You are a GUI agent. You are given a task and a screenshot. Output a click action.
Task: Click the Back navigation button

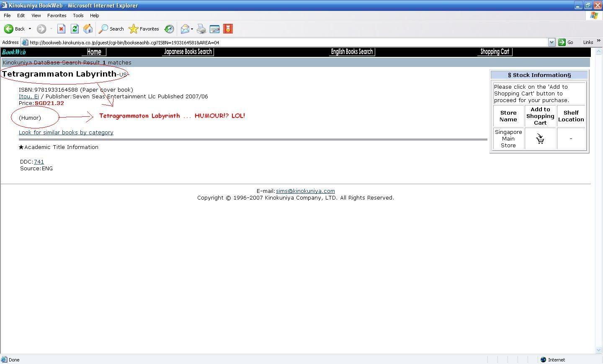(x=14, y=29)
